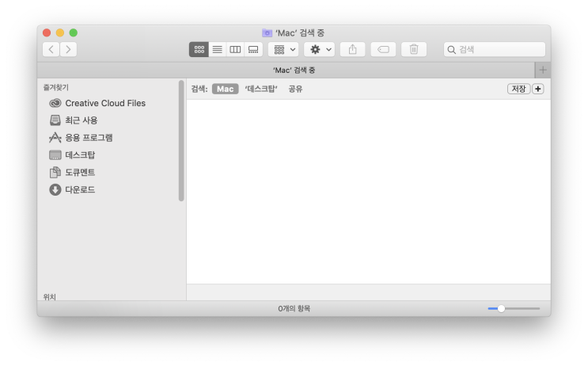The image size is (588, 366).
Task: Select the 공유 search scope
Action: coord(295,89)
